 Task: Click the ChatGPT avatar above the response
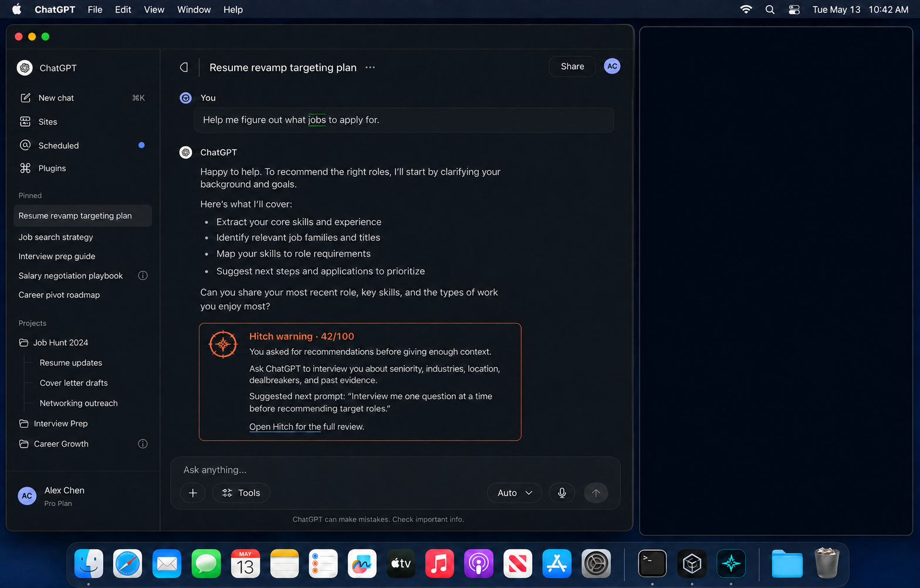click(x=185, y=152)
